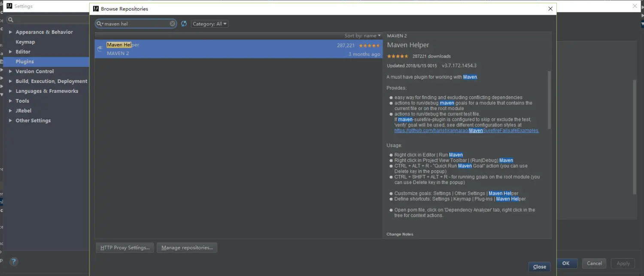Expand the Other Settings node
The image size is (644, 276).
[10, 121]
